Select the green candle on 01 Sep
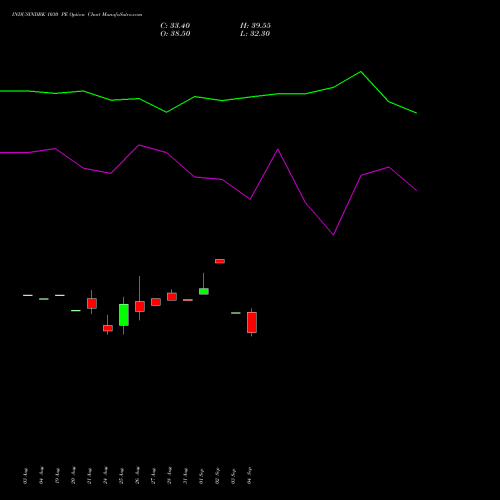Screen dimensions: 500x500 (204, 291)
